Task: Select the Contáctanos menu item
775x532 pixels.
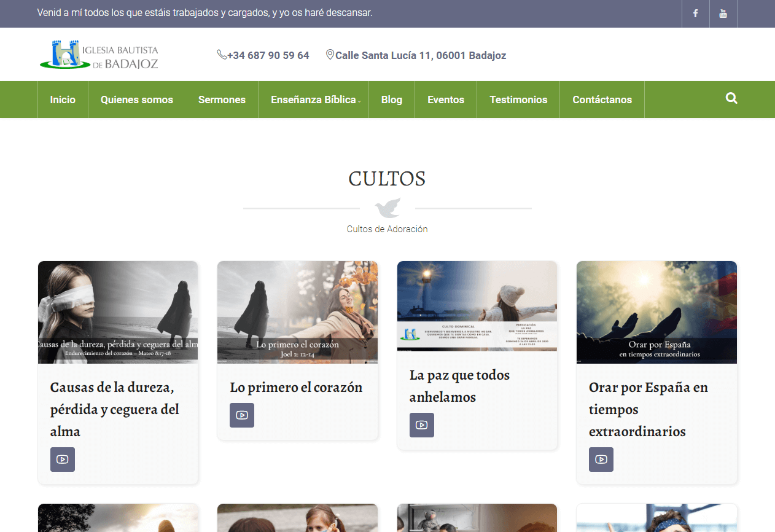Action: coord(602,100)
